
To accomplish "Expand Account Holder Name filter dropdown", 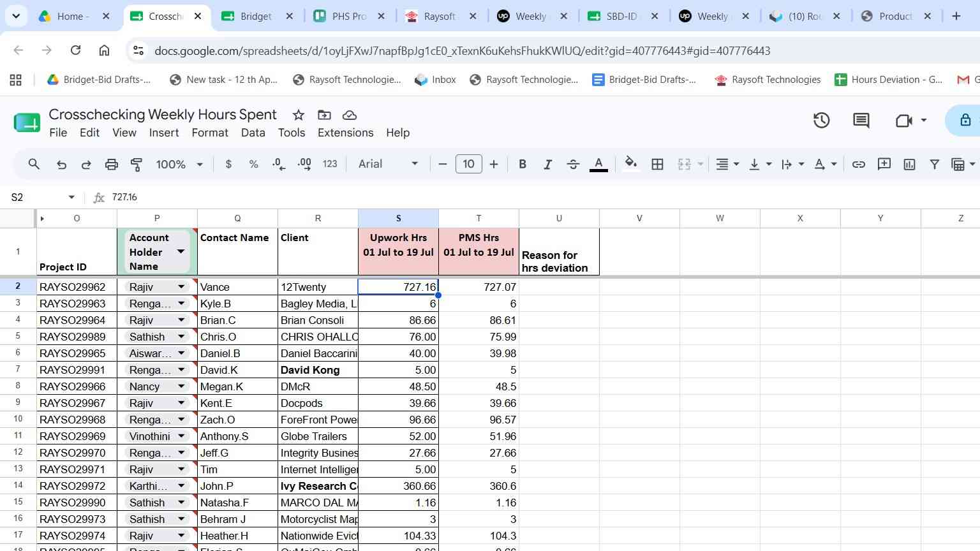I will click(x=181, y=251).
